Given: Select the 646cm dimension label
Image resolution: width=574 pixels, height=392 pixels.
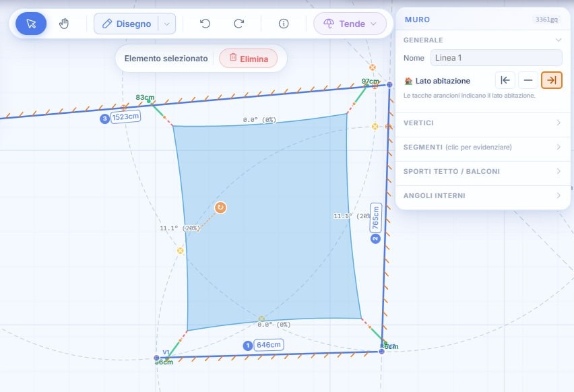Looking at the screenshot, I should click(x=269, y=345).
